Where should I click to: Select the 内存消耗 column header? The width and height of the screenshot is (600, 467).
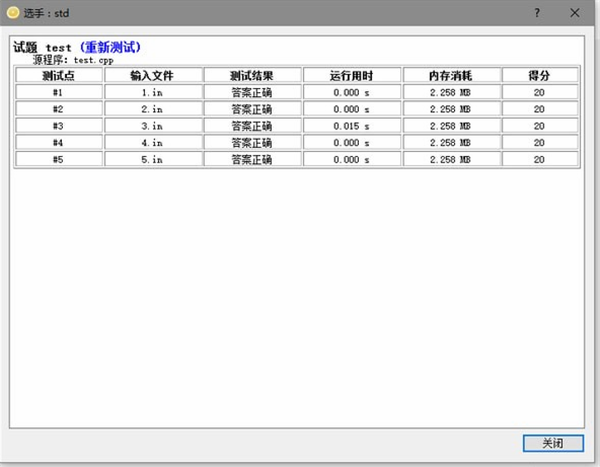(452, 75)
